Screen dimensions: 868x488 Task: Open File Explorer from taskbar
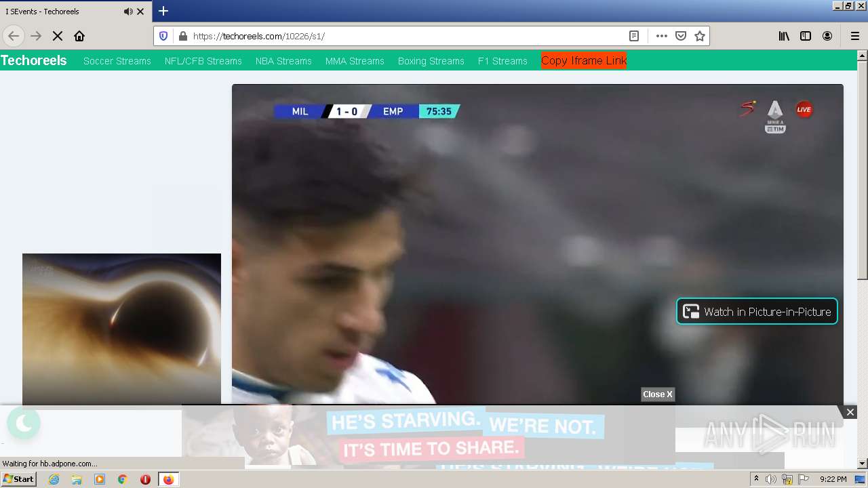(x=77, y=479)
